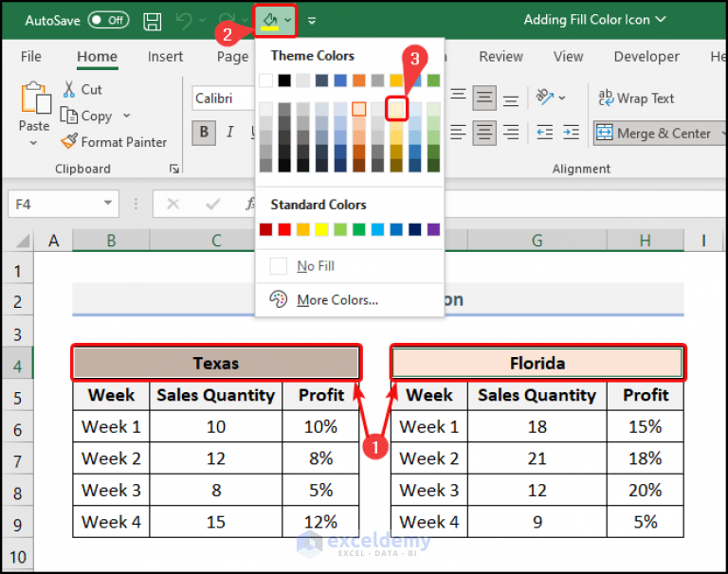Toggle the AutoSave switch

[x=109, y=20]
